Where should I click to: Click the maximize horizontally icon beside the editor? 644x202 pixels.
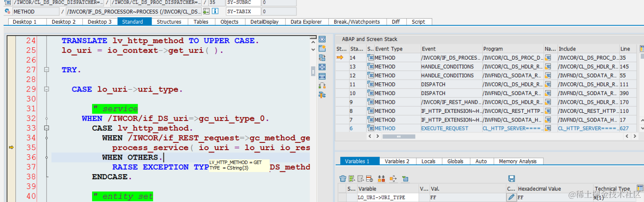(322, 76)
